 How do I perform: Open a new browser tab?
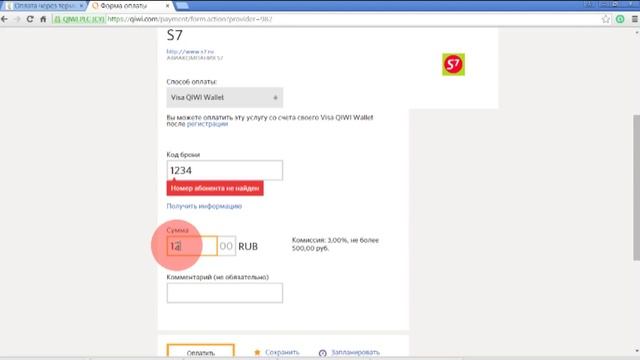182,5
